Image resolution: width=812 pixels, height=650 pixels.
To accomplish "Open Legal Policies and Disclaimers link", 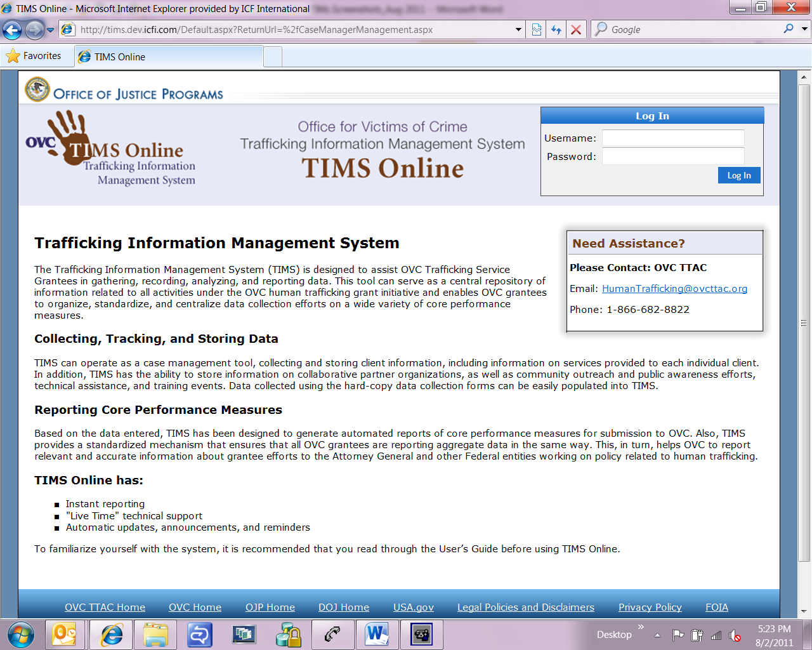I will click(526, 607).
